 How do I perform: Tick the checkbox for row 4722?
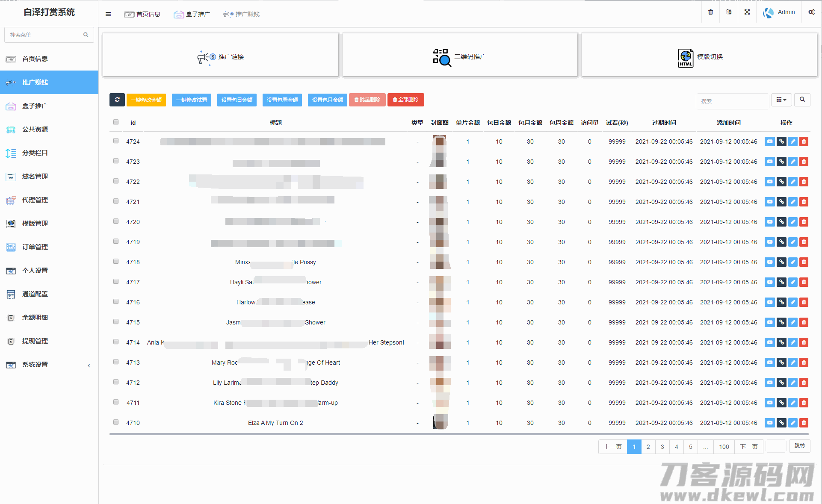[x=116, y=181]
